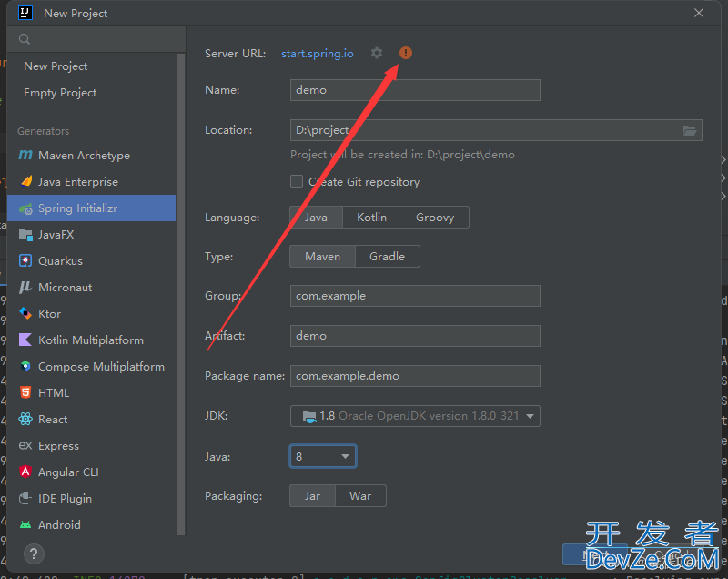Select War packaging
Image resolution: width=728 pixels, height=579 pixels.
(360, 496)
